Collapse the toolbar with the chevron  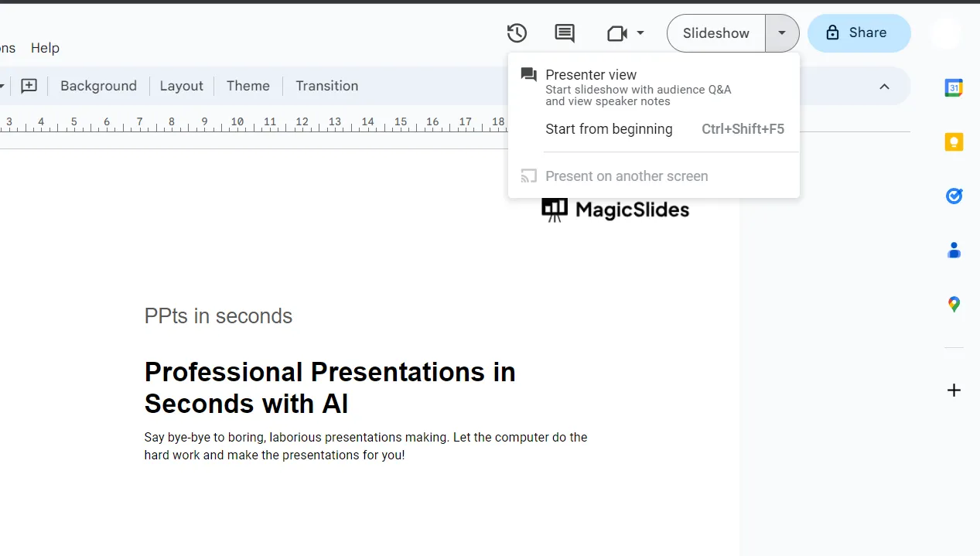(x=884, y=87)
